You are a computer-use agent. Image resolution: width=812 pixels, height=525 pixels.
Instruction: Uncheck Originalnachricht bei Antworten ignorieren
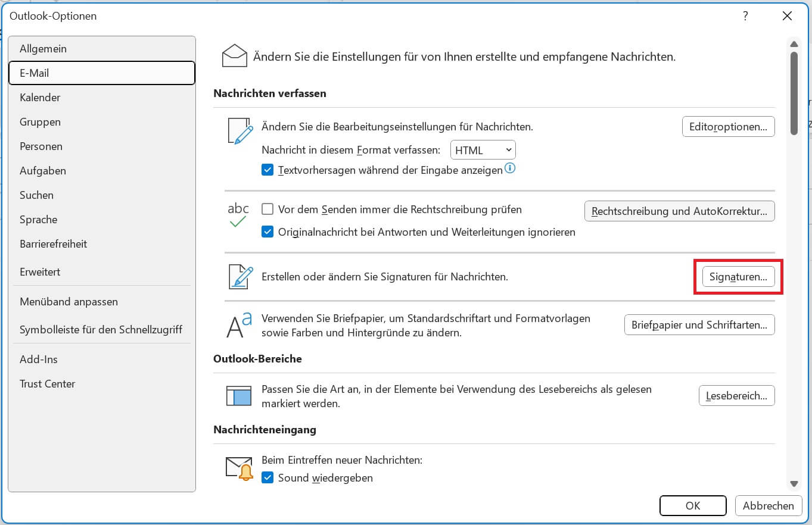267,232
